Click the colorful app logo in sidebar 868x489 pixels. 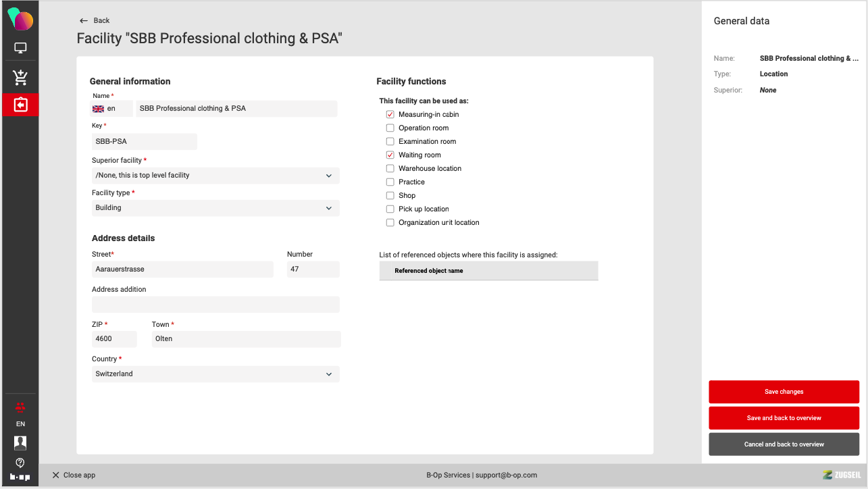(x=20, y=20)
